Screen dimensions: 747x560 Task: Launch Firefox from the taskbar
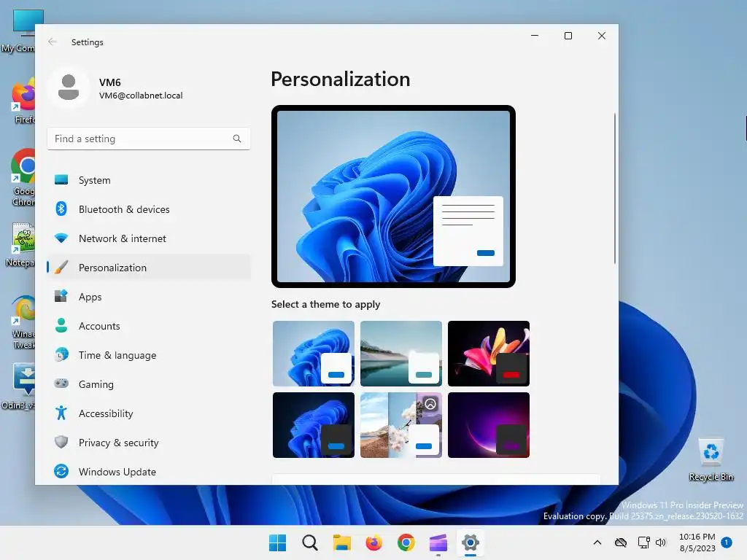click(x=374, y=542)
